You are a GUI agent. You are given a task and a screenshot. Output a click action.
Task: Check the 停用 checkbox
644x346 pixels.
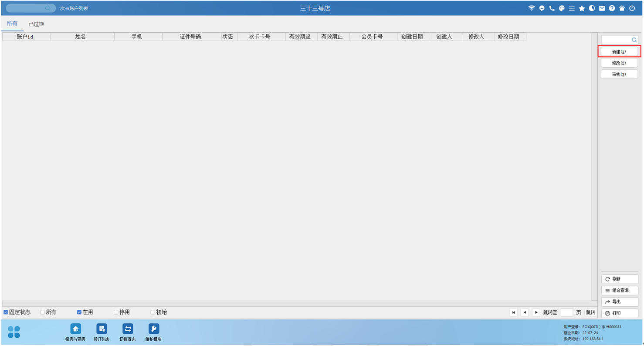(116, 312)
